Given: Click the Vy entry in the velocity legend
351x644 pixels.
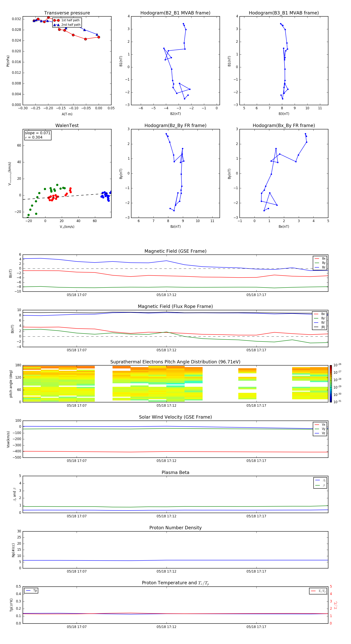Looking at the screenshot, I should click(320, 429).
